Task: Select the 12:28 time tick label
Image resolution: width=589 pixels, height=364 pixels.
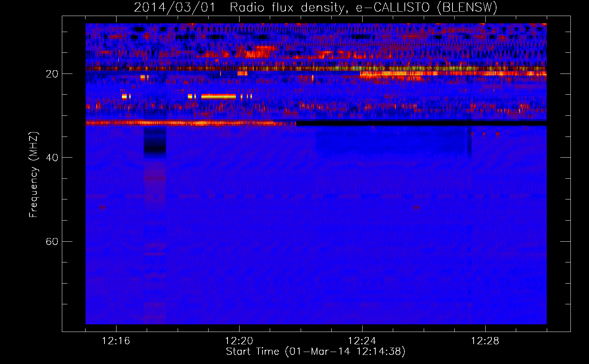Action: point(485,341)
